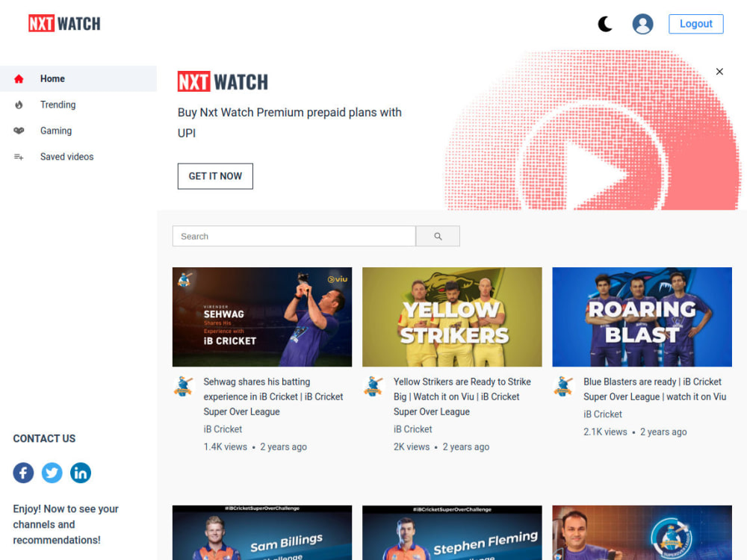Viewport: 747px width, 560px height.
Task: Open the Twitter contact icon
Action: [x=52, y=473]
